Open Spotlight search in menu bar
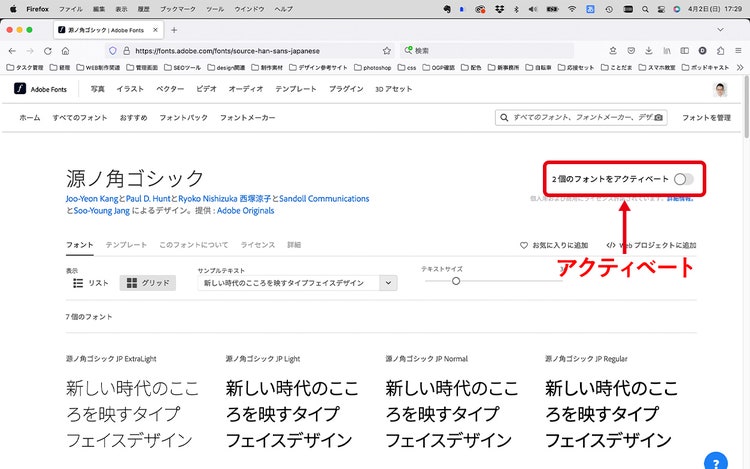The image size is (750, 469). pyautogui.click(x=645, y=9)
